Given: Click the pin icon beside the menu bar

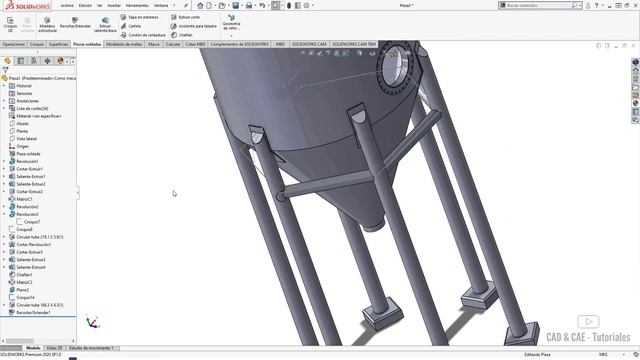Looking at the screenshot, I should pyautogui.click(x=186, y=6).
